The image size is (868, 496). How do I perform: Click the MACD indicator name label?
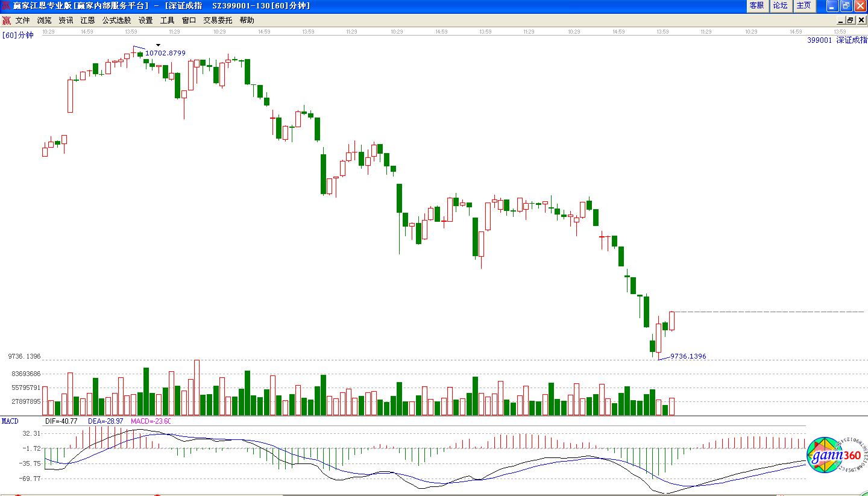click(10, 421)
